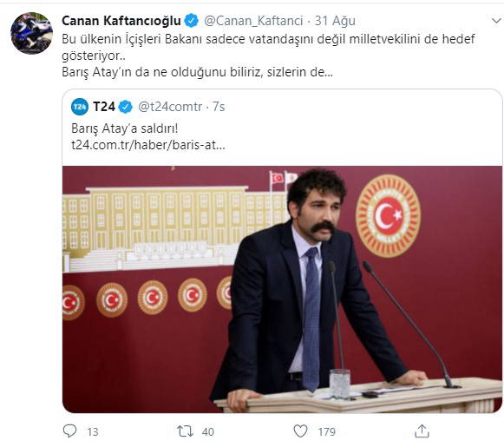
Task: Open Canan Kaftancıoğlu's profile avatar
Action: point(31,33)
